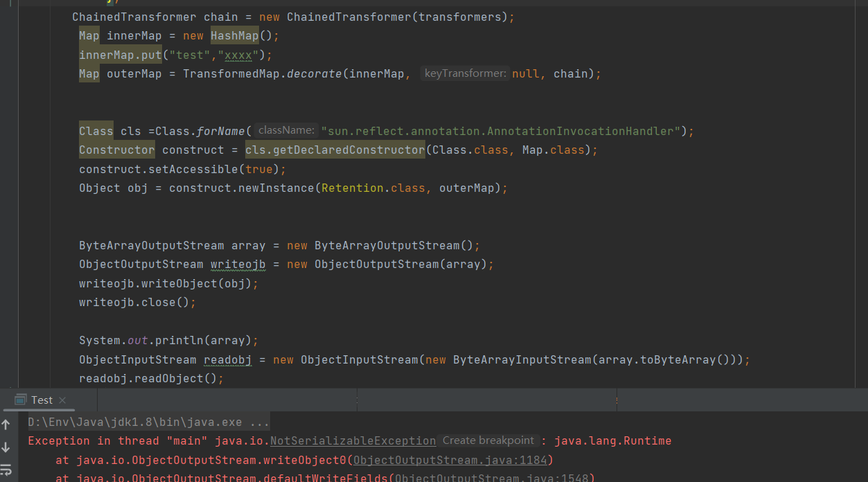Click the Retention class reference
868x482 pixels.
353,188
